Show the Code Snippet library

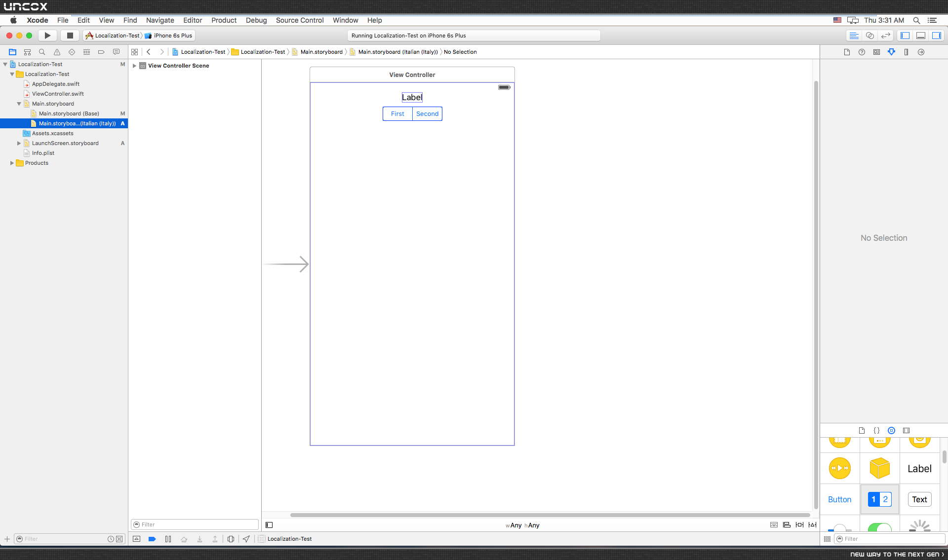click(876, 430)
